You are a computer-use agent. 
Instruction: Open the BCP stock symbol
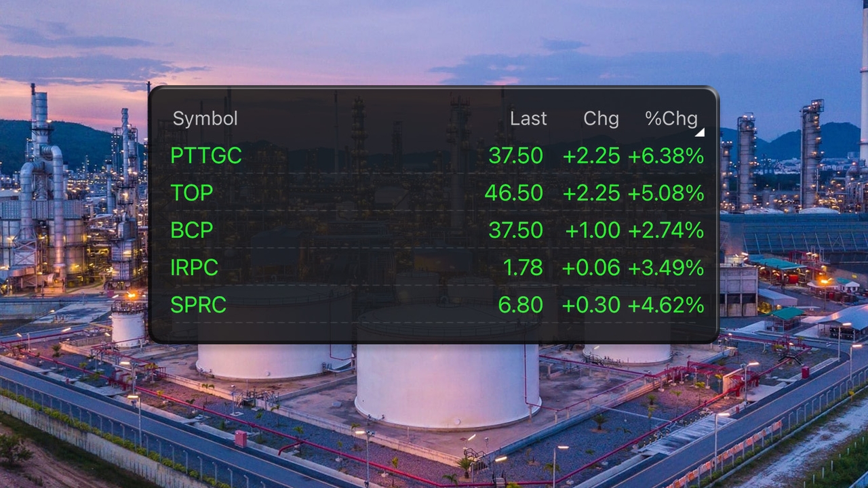(x=192, y=230)
